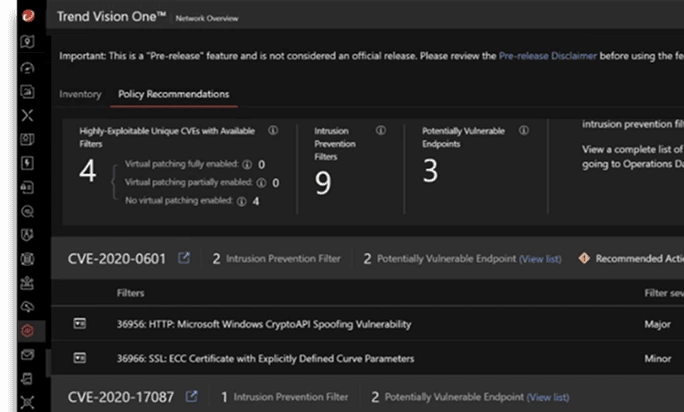Click the Virtual patching fully enabled label
This screenshot has height=412, width=684.
182,164
